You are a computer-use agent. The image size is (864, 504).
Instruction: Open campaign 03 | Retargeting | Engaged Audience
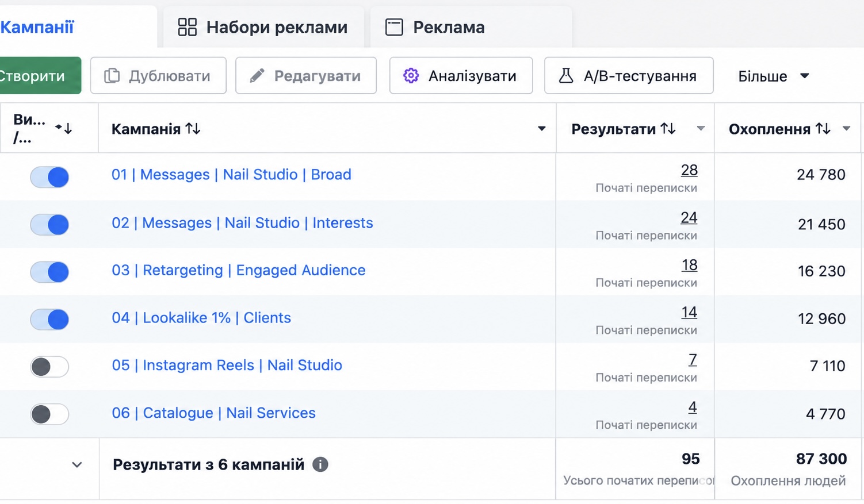click(x=239, y=270)
